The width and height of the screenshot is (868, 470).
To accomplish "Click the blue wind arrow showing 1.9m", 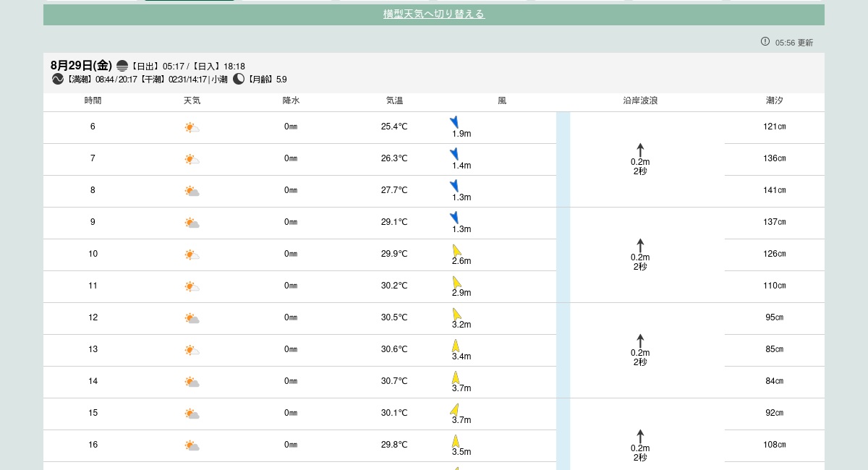I will coord(454,122).
